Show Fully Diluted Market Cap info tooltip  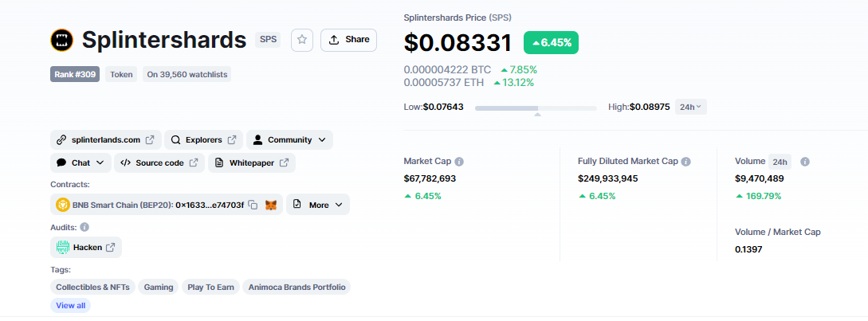pyautogui.click(x=686, y=162)
